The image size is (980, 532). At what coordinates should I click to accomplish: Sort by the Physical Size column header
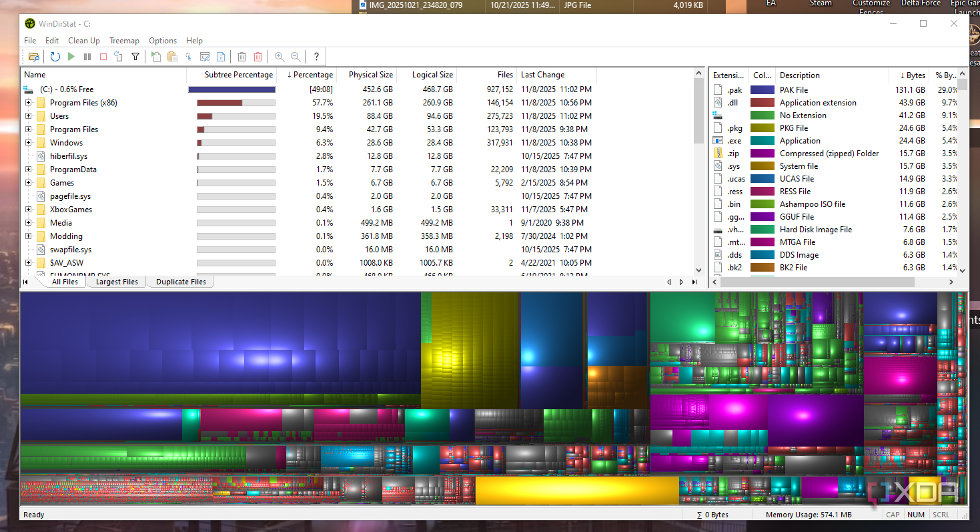point(366,75)
